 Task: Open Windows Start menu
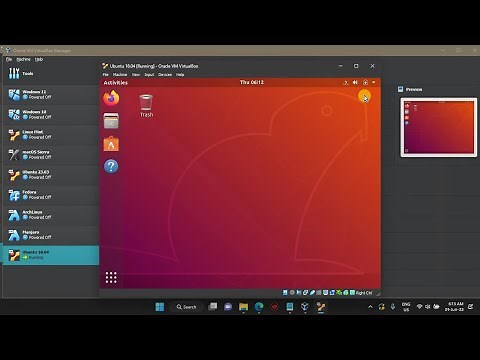(160, 307)
